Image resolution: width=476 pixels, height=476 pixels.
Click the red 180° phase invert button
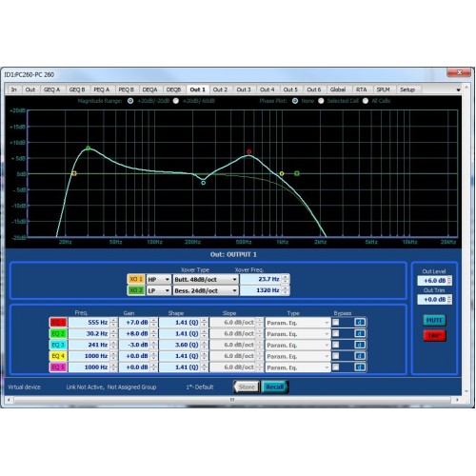tap(434, 335)
